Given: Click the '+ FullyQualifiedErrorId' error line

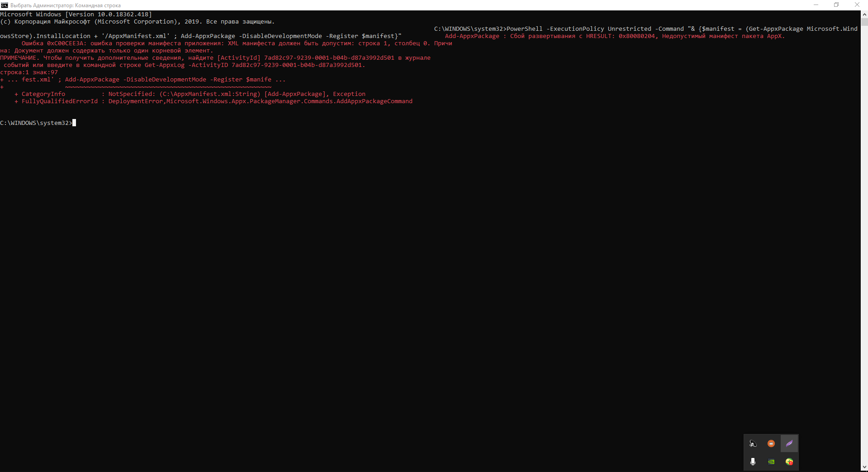Looking at the screenshot, I should (213, 101).
